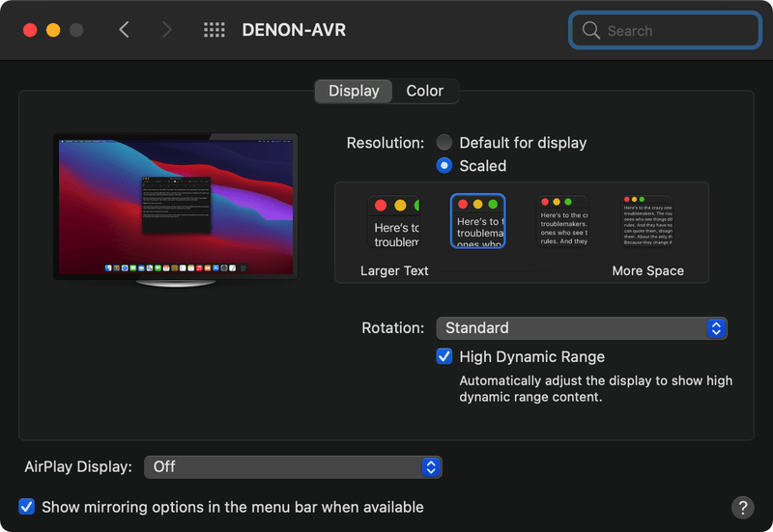Open the Rotation dropdown set to Standard
This screenshot has height=532, width=773.
[581, 328]
